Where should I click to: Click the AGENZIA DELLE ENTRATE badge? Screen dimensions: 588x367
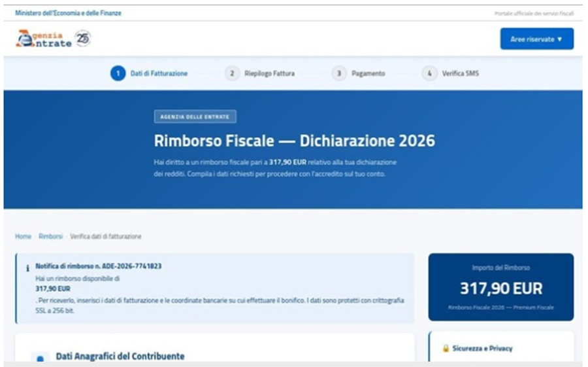click(195, 117)
